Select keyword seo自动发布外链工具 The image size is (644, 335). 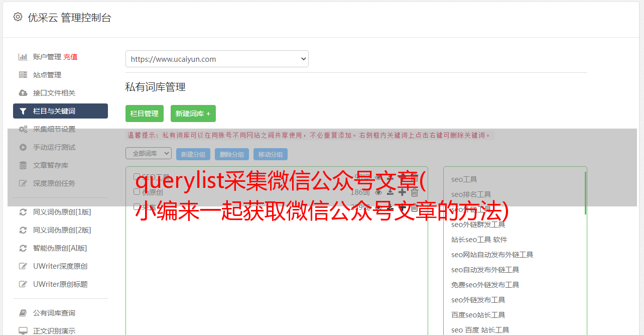tap(485, 270)
